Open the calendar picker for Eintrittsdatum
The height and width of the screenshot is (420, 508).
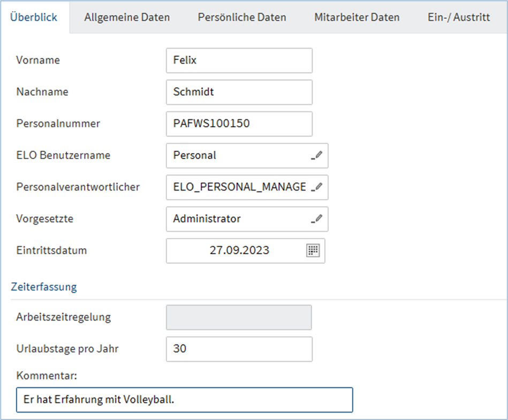tap(313, 250)
